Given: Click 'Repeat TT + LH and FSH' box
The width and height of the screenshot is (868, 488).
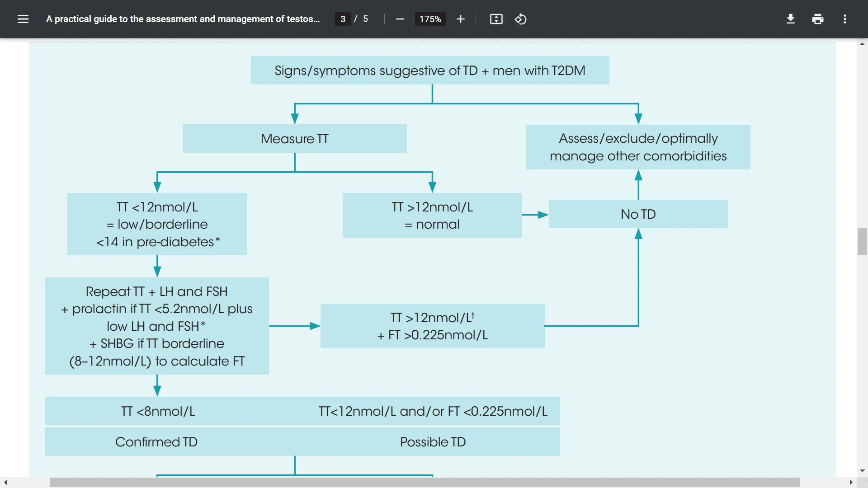Looking at the screenshot, I should [x=157, y=326].
